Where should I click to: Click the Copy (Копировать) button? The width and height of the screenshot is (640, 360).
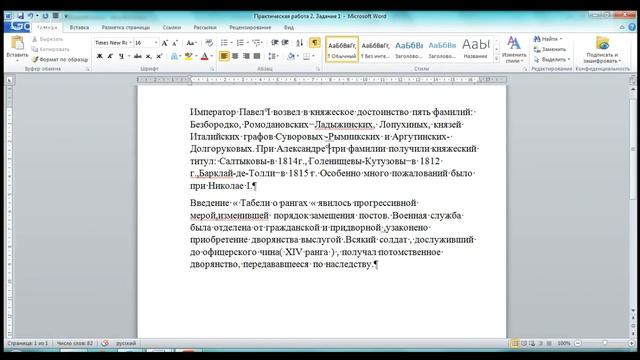51,49
